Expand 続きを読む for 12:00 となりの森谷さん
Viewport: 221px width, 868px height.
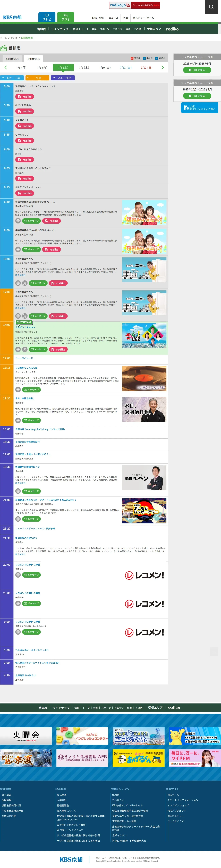pos(20,308)
